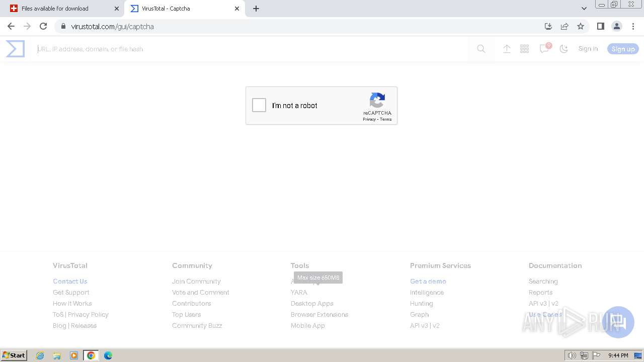Open the side panel icon
Viewport: 644px width, 362px height.
point(600,26)
